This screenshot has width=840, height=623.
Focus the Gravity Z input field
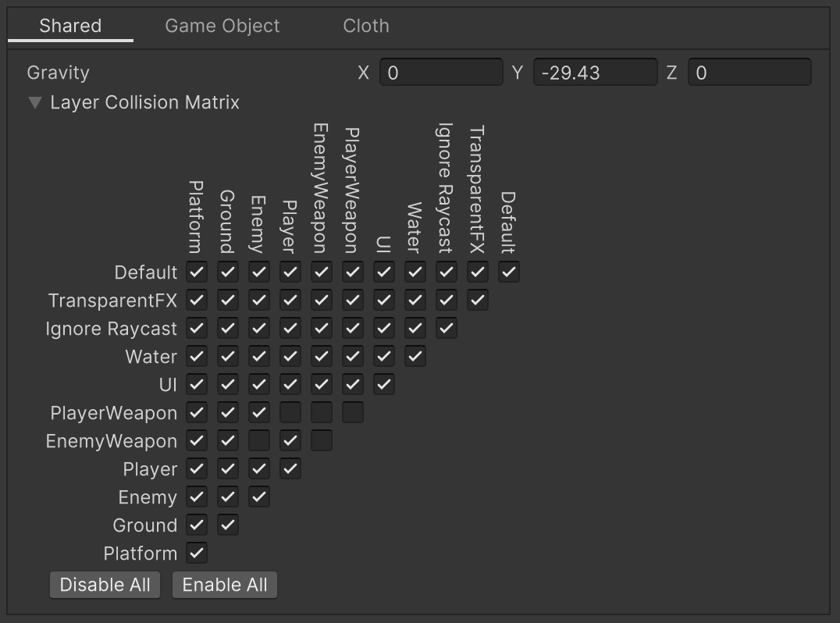[x=749, y=73]
